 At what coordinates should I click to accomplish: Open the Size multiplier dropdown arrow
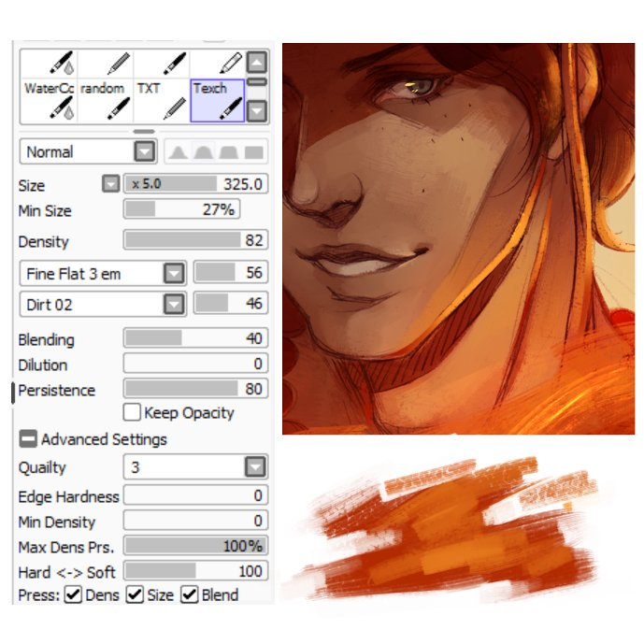[x=111, y=183]
